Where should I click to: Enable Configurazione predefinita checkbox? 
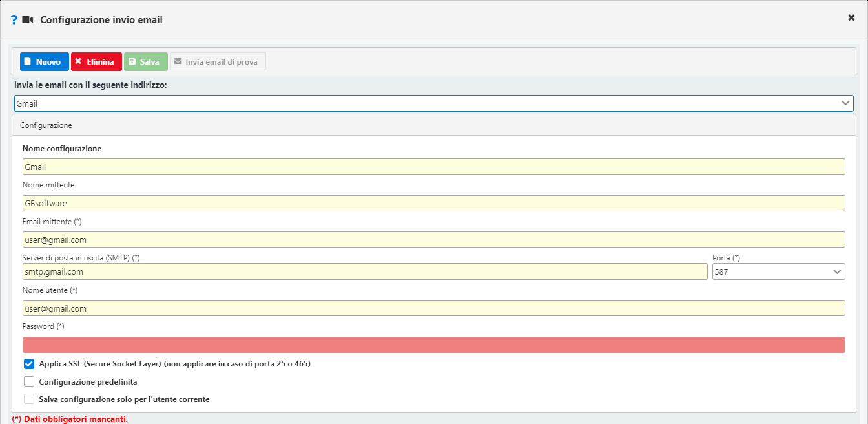tap(29, 381)
